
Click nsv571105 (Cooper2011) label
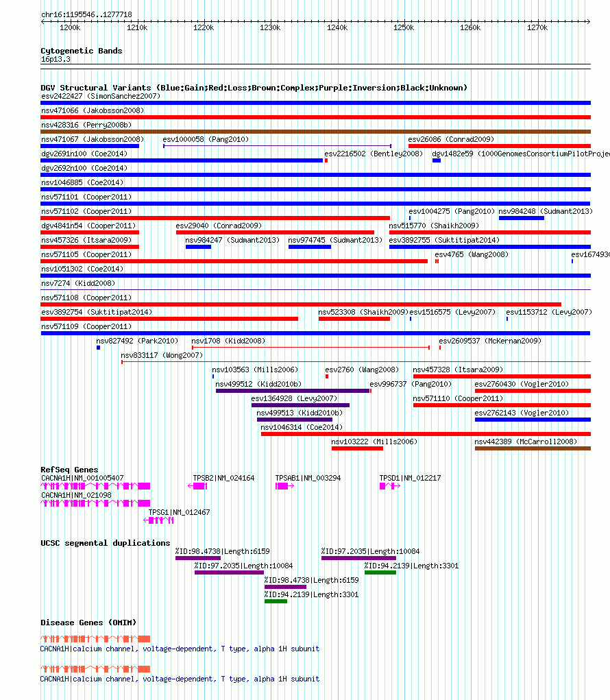tap(86, 254)
